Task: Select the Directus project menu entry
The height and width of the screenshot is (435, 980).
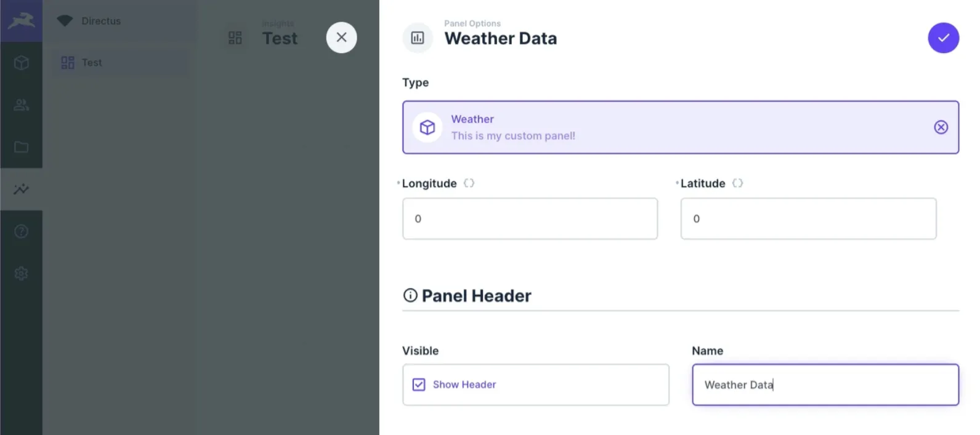Action: point(100,20)
